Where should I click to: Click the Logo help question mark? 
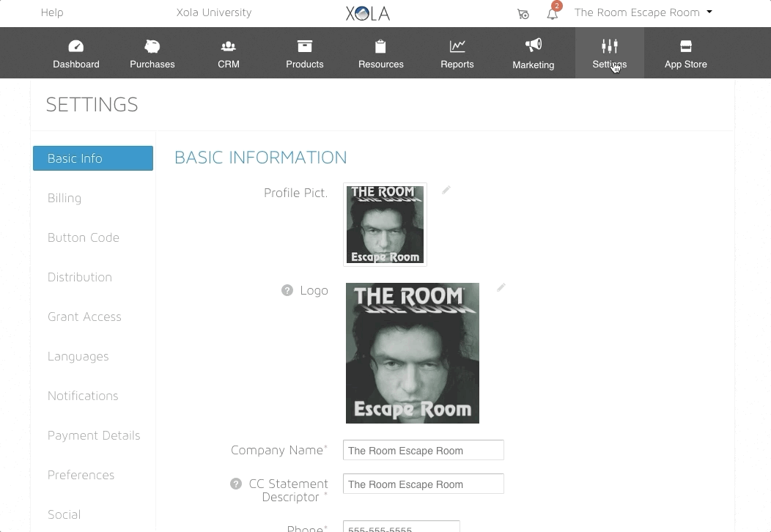pyautogui.click(x=287, y=291)
